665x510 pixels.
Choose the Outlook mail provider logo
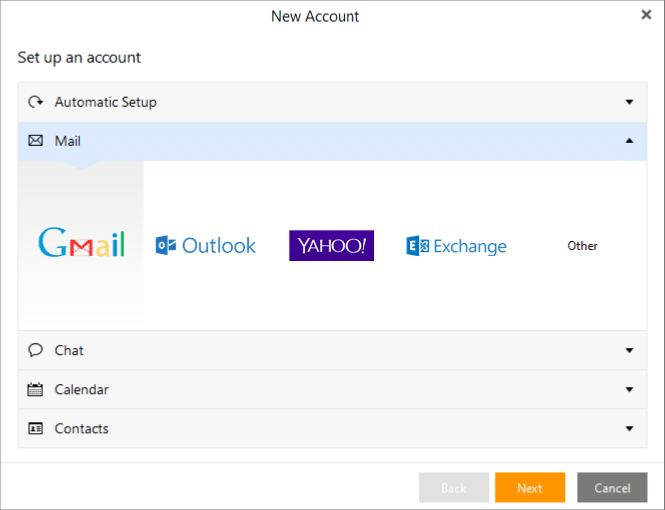coord(206,245)
